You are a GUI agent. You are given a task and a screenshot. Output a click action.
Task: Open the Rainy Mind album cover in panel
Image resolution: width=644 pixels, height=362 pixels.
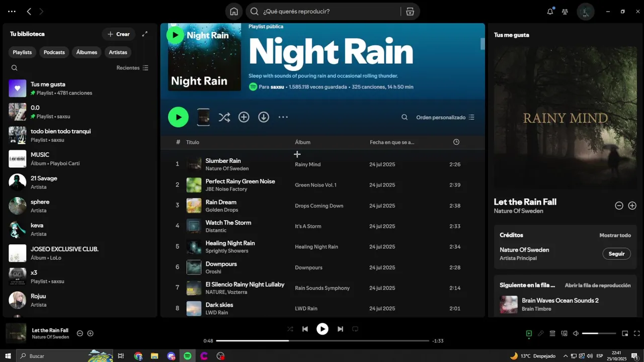566,118
